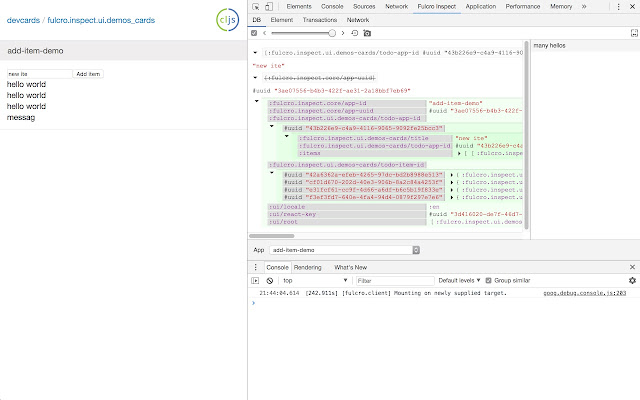This screenshot has width=640, height=400.
Task: Open the App add-item-demo dropdown
Action: point(345,250)
